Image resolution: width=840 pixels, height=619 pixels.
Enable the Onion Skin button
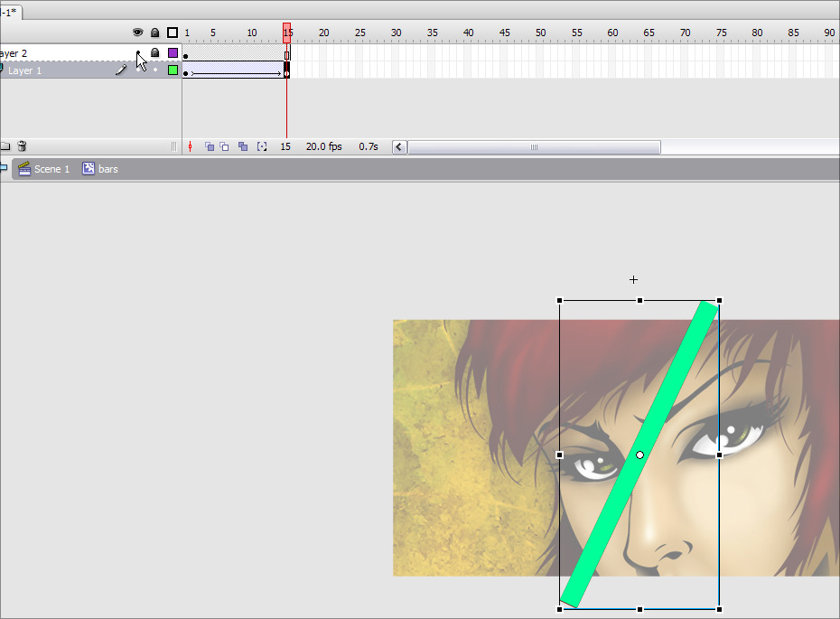click(x=209, y=146)
